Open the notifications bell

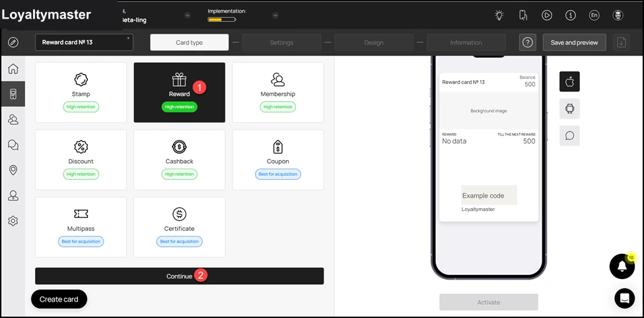(x=622, y=266)
